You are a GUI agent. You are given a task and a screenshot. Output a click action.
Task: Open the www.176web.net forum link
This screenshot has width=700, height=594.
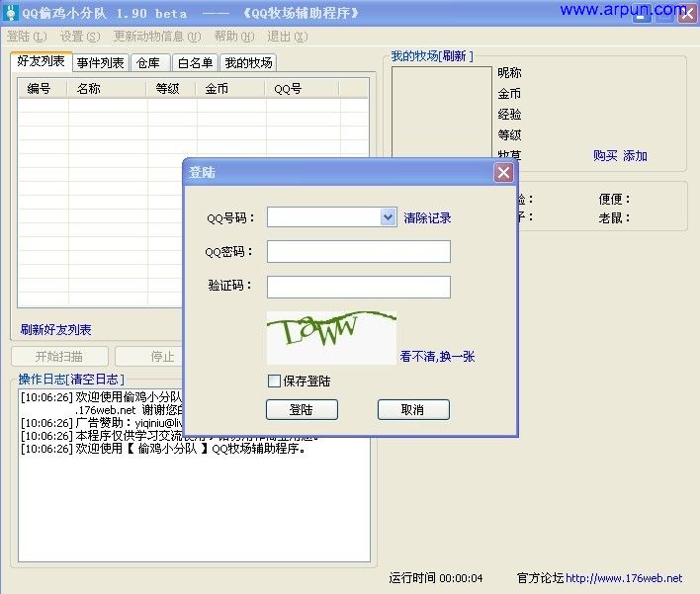pos(623,578)
